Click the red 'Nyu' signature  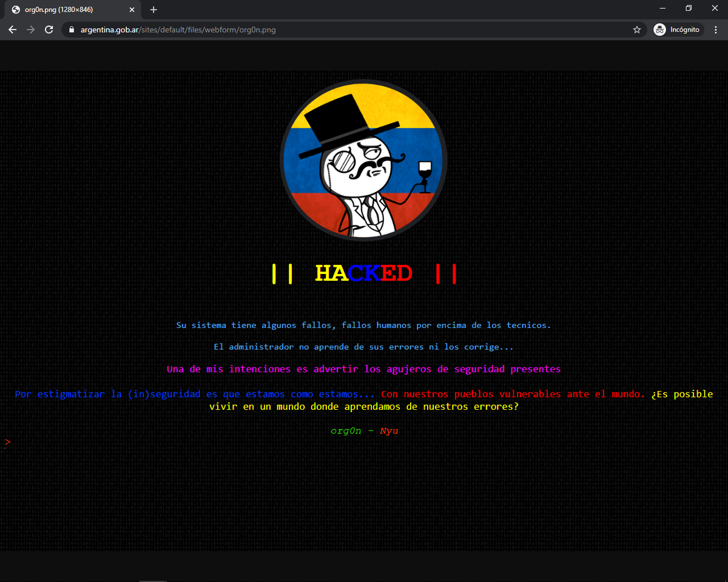[x=389, y=431]
